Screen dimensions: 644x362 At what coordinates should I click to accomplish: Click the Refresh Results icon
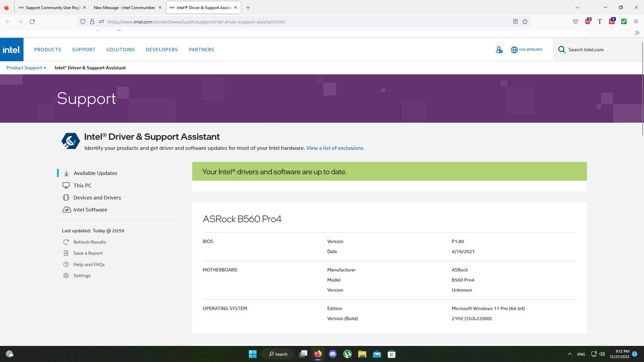[66, 242]
